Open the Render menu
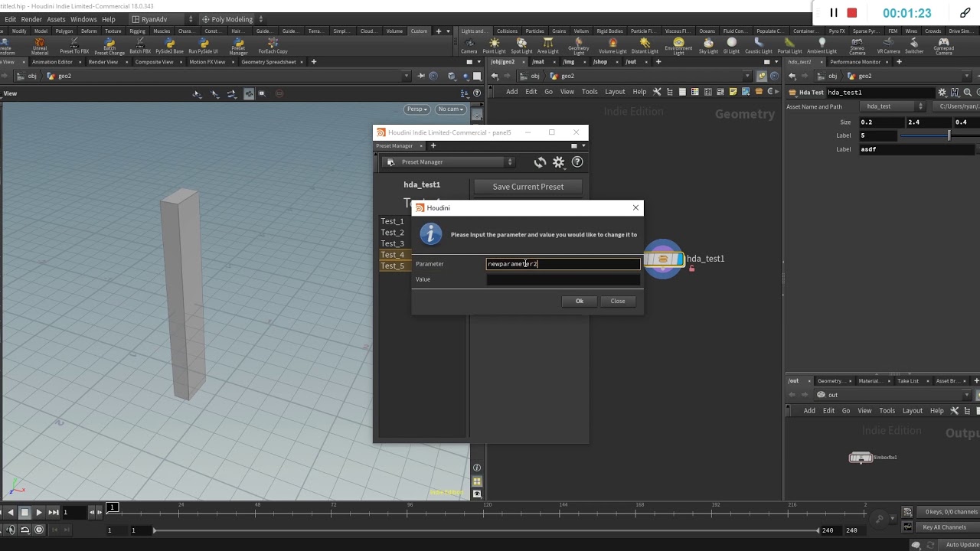980x551 pixels. [31, 19]
